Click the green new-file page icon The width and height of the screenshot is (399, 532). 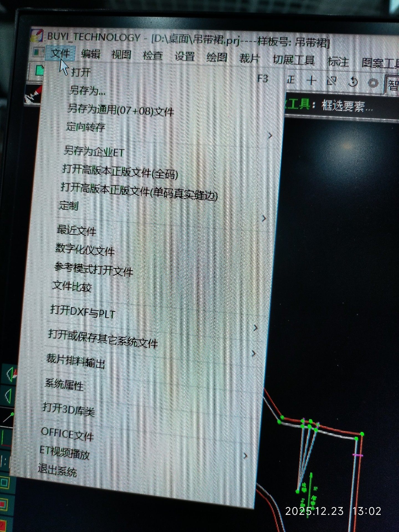coord(39,71)
